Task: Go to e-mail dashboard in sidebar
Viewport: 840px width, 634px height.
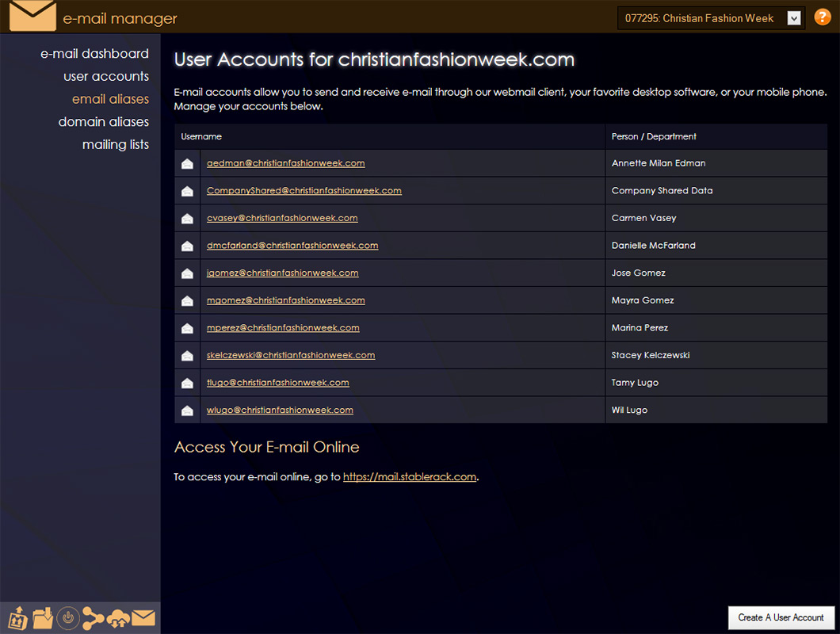Action: pyautogui.click(x=94, y=54)
